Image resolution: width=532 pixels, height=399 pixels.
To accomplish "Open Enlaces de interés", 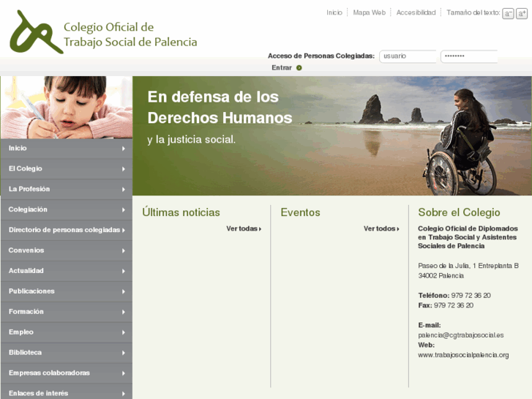I will click(x=67, y=392).
